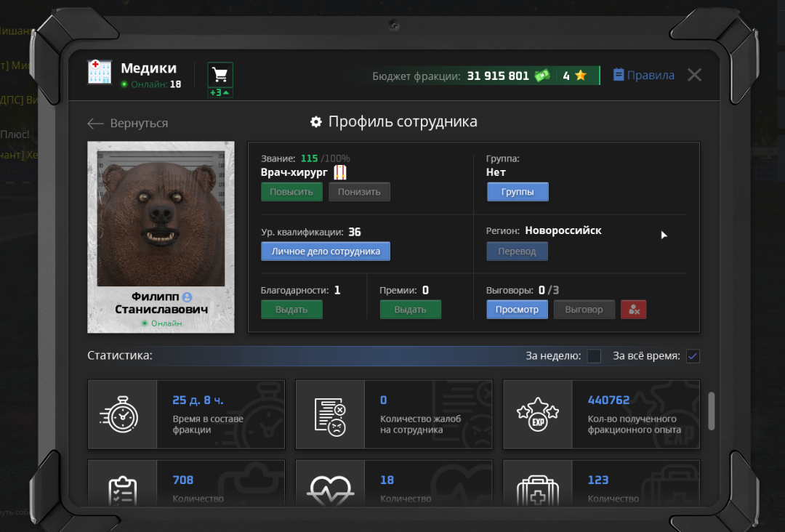Click the faction budget money icon

click(542, 76)
